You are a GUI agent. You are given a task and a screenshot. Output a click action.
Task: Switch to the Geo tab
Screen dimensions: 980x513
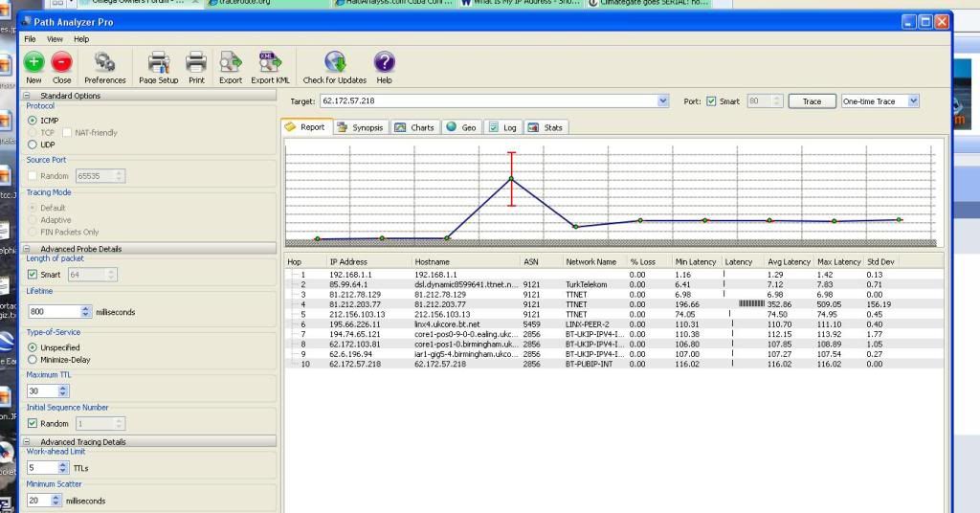tap(461, 127)
